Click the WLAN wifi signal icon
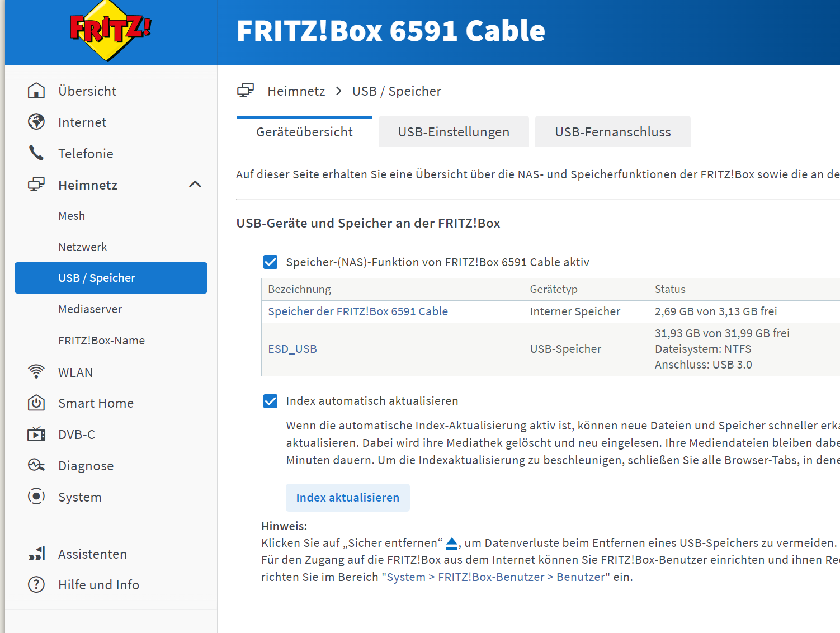The image size is (840, 633). tap(36, 372)
